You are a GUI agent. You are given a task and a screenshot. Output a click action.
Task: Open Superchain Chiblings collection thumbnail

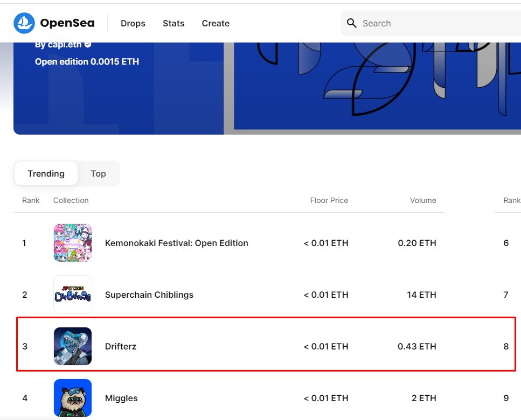[73, 295]
